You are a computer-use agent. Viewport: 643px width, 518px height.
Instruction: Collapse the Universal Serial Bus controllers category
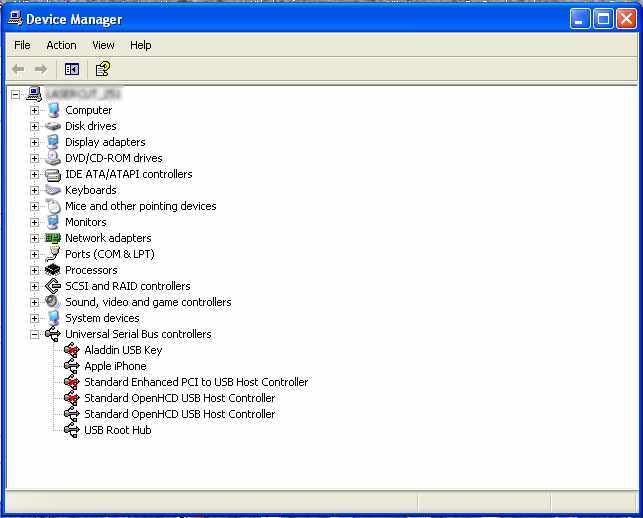(34, 335)
